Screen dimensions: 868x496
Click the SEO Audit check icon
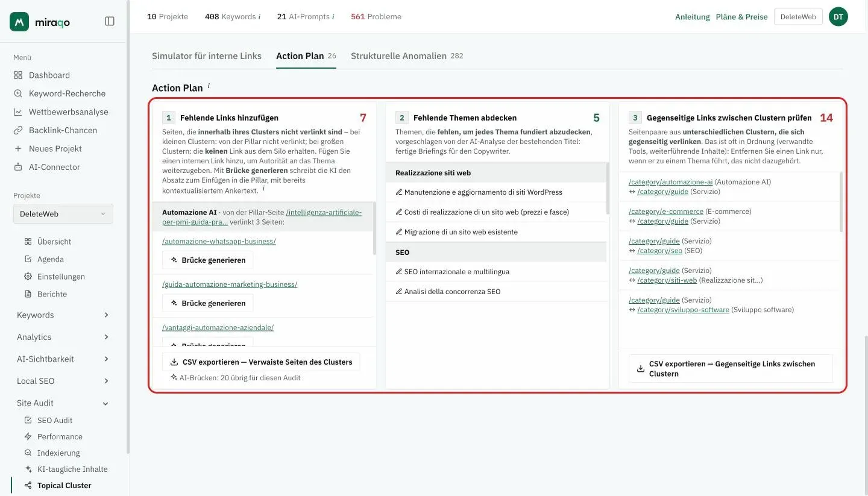click(x=28, y=420)
